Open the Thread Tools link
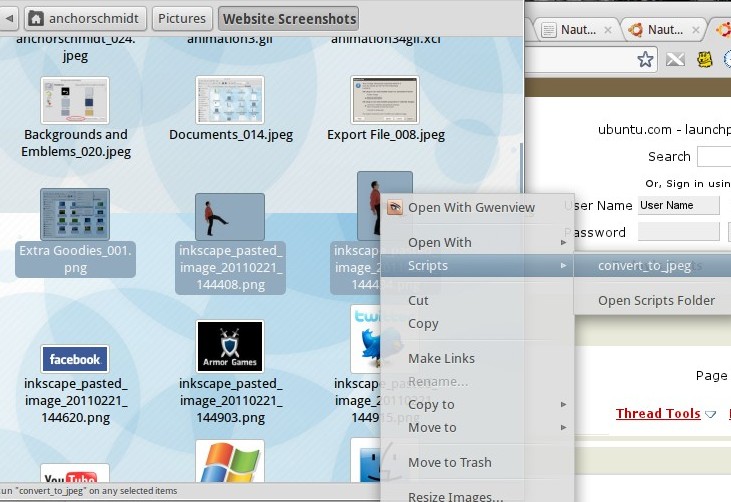 point(658,413)
